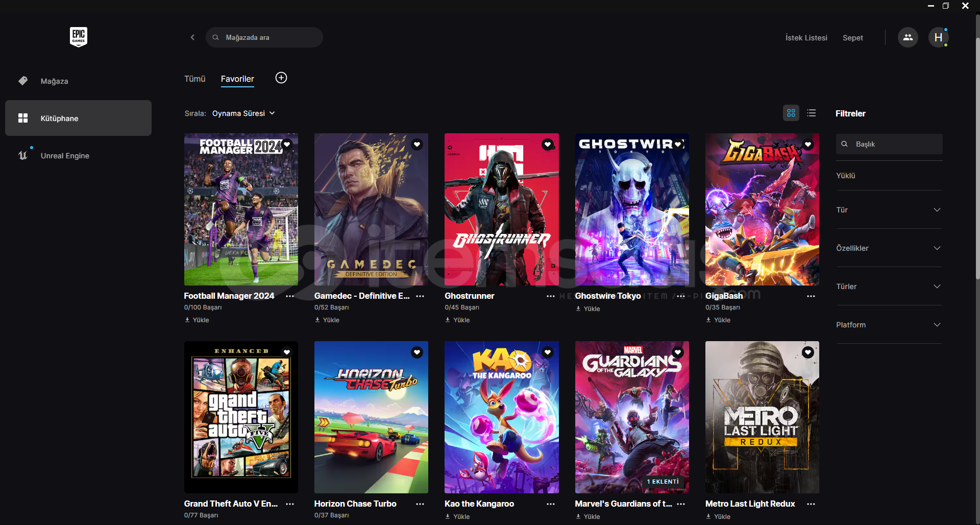The width and height of the screenshot is (980, 525).
Task: Expand the Özellikler filter
Action: point(889,248)
